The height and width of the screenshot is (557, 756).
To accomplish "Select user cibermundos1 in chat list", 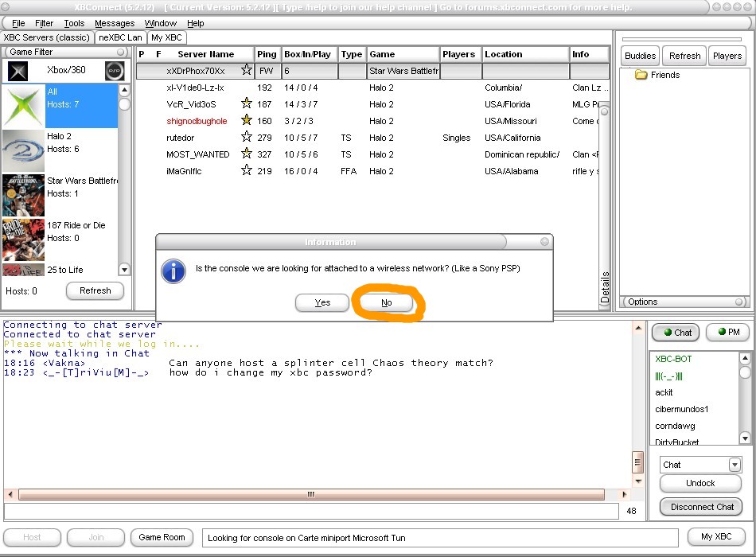I will click(x=681, y=409).
